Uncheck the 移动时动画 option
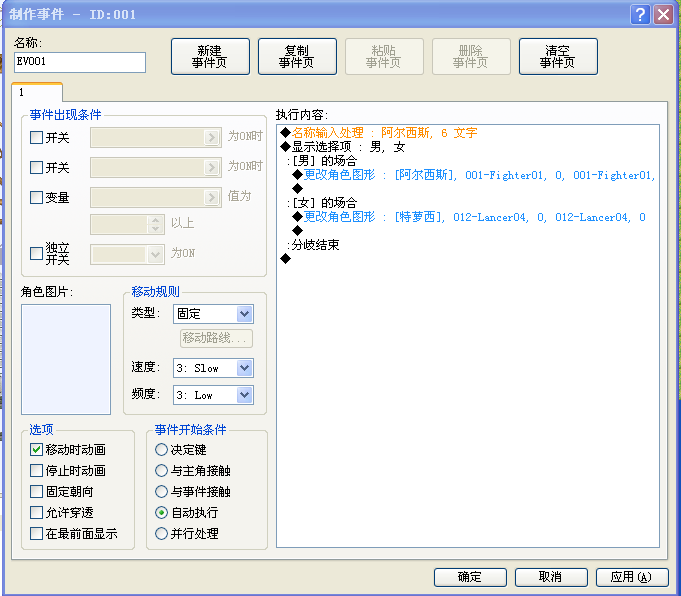 coord(36,449)
